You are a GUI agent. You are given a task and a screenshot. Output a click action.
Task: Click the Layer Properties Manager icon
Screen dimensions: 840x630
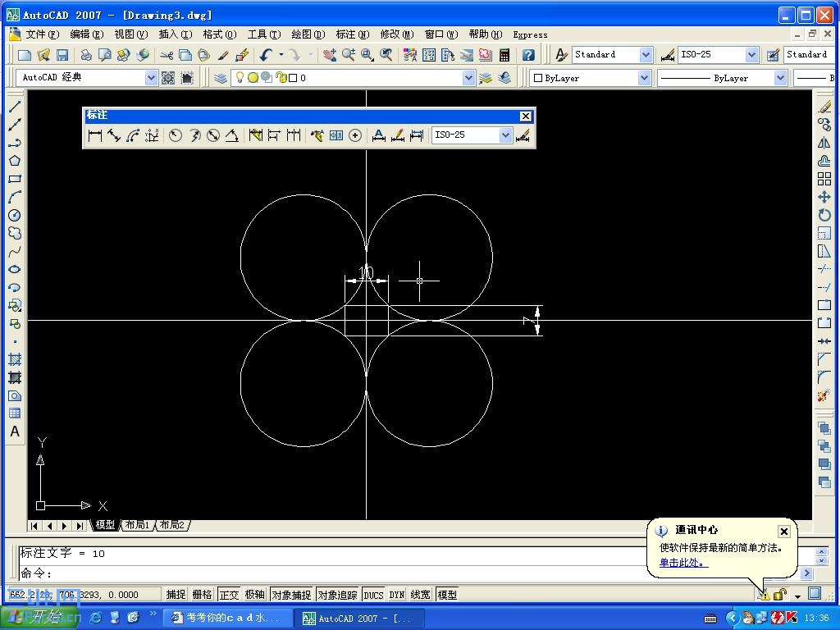(220, 78)
